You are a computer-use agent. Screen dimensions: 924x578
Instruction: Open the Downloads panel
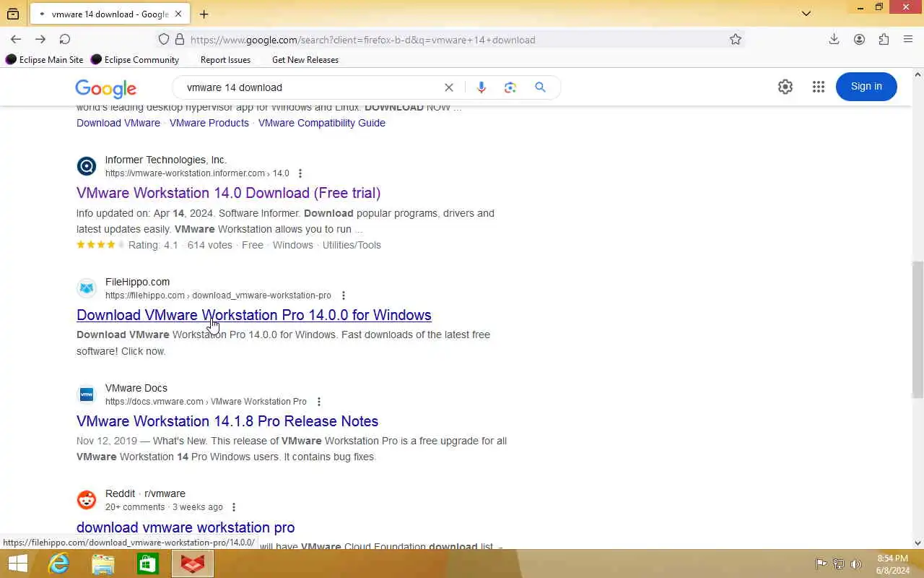[x=834, y=39]
